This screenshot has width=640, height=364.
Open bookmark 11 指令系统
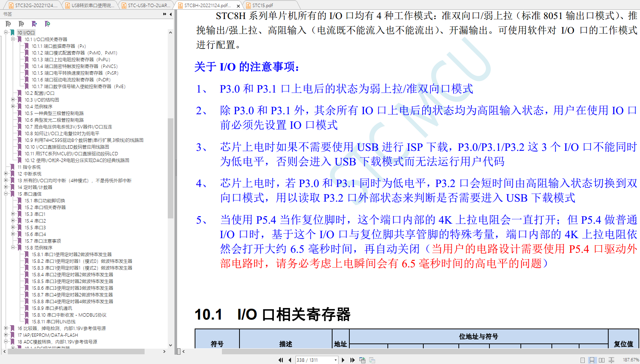click(x=29, y=167)
